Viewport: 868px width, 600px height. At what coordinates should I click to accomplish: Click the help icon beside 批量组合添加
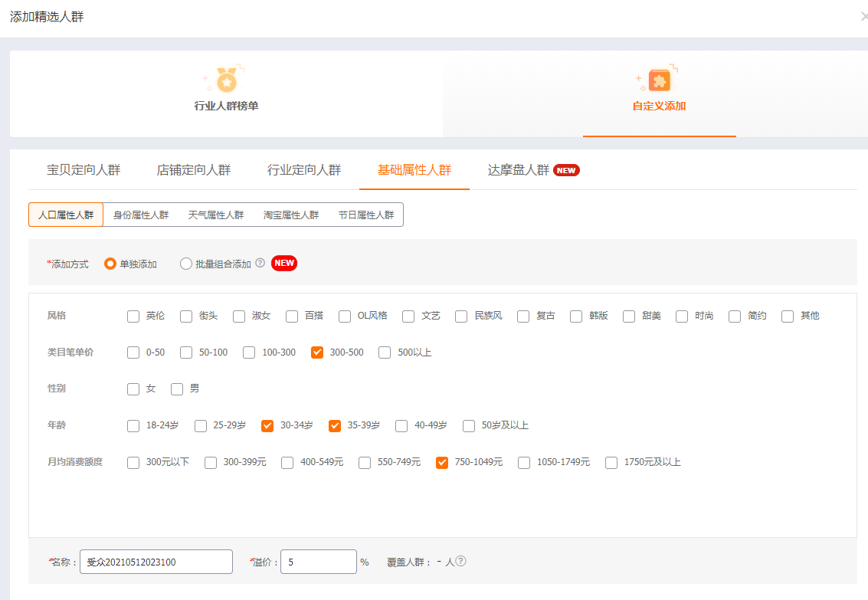click(260, 263)
